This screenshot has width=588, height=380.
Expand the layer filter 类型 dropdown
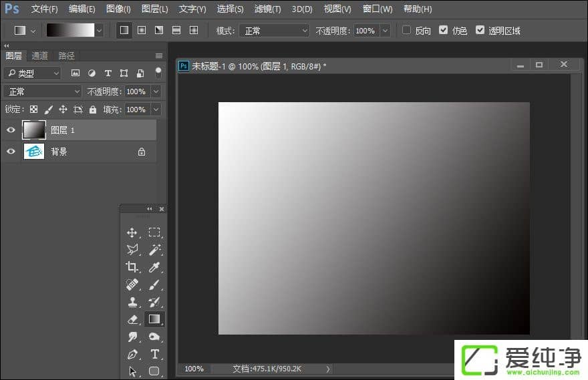point(32,73)
